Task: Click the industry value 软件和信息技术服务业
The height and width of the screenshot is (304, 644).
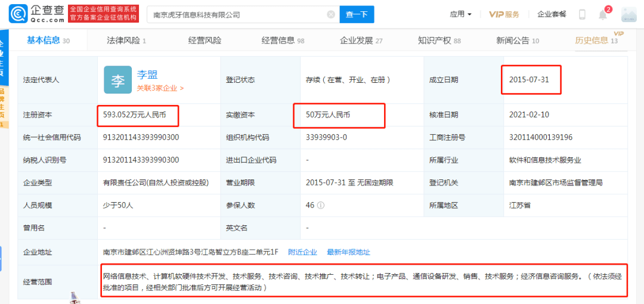Action: coord(545,160)
